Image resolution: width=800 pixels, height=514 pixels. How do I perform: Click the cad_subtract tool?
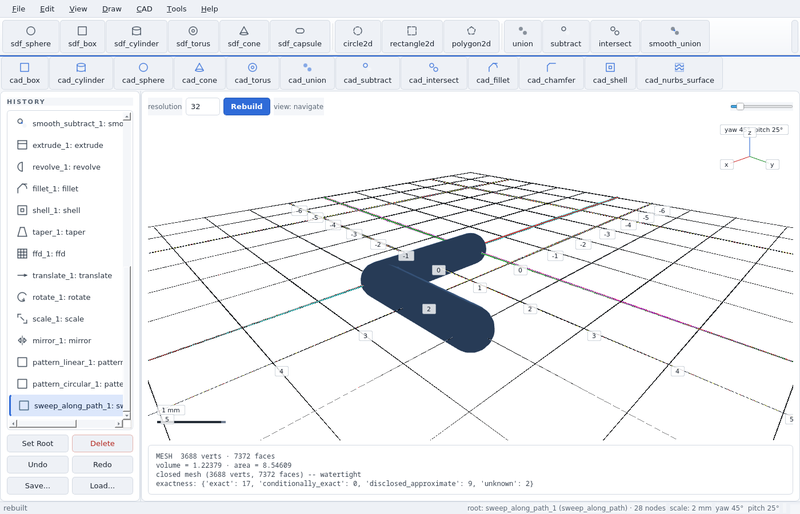(367, 74)
